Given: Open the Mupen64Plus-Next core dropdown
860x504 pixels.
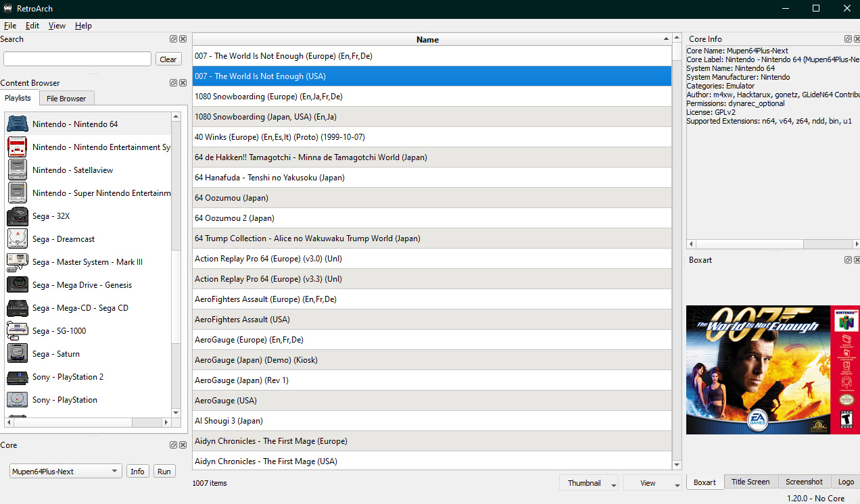Looking at the screenshot, I should point(66,472).
